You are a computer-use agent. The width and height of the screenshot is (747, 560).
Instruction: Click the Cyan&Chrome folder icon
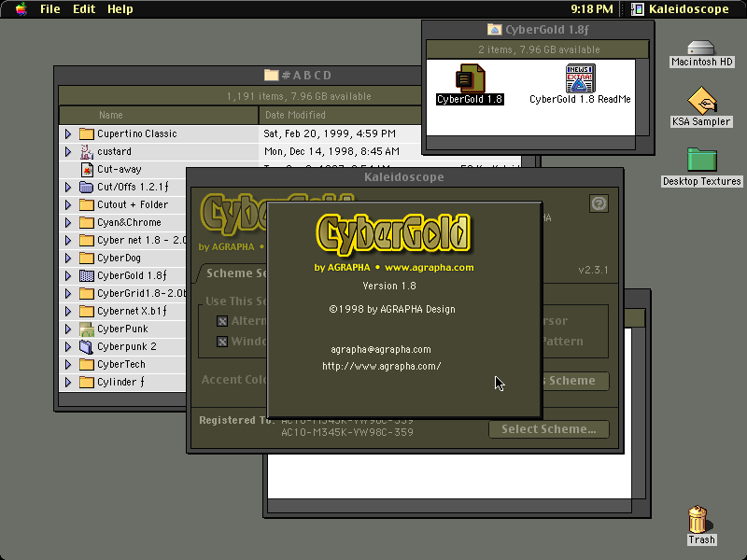click(x=86, y=222)
